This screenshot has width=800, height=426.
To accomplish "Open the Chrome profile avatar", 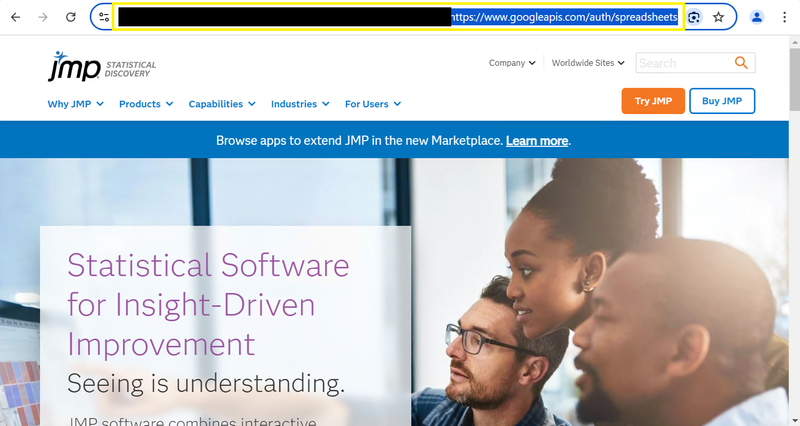I will (757, 17).
